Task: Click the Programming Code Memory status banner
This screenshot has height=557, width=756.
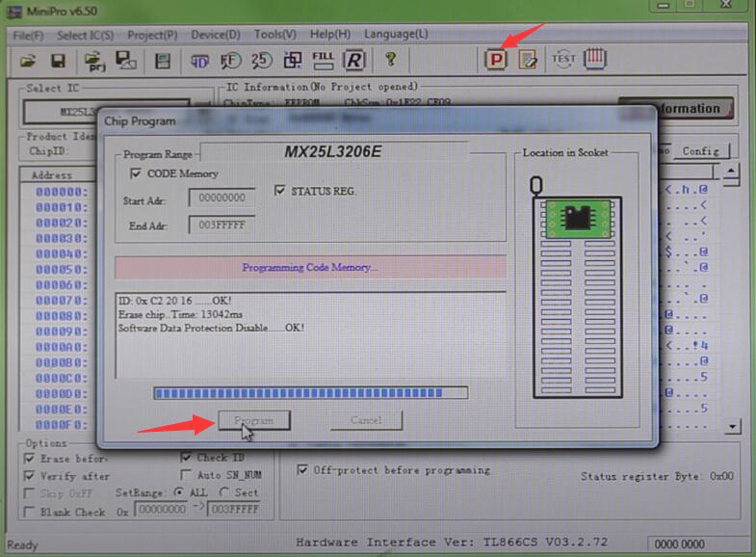Action: point(310,267)
